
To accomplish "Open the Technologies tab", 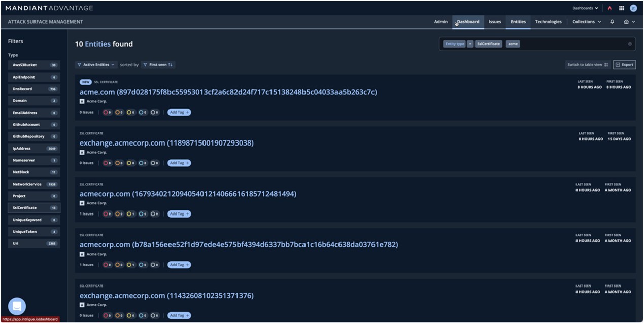I will coord(548,22).
